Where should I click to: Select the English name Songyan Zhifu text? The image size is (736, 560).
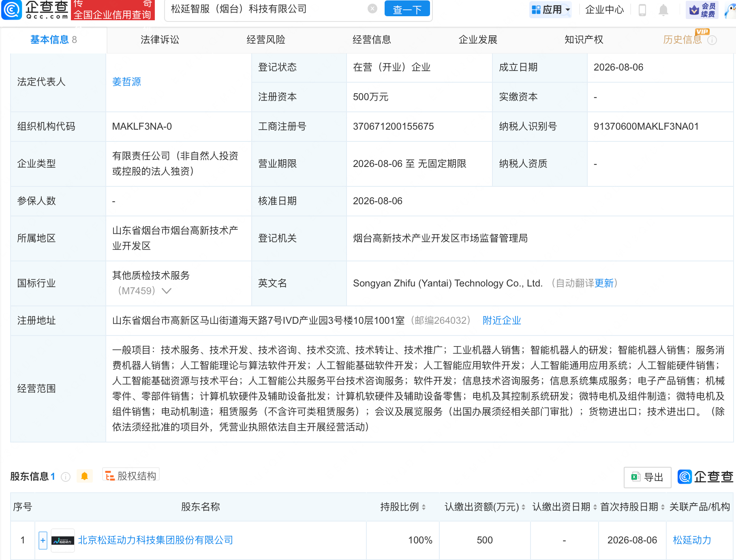[447, 283]
